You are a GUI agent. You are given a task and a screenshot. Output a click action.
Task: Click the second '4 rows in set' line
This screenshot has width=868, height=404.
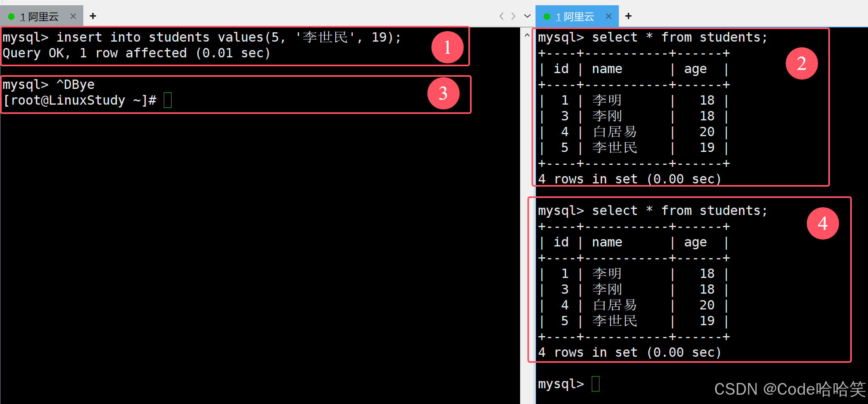630,353
